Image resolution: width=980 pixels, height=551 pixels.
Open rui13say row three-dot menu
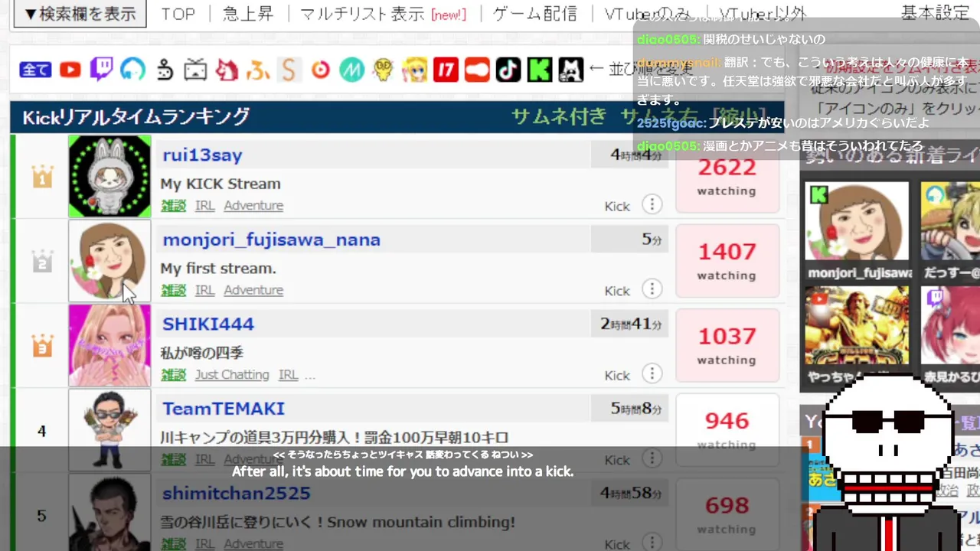[652, 204]
